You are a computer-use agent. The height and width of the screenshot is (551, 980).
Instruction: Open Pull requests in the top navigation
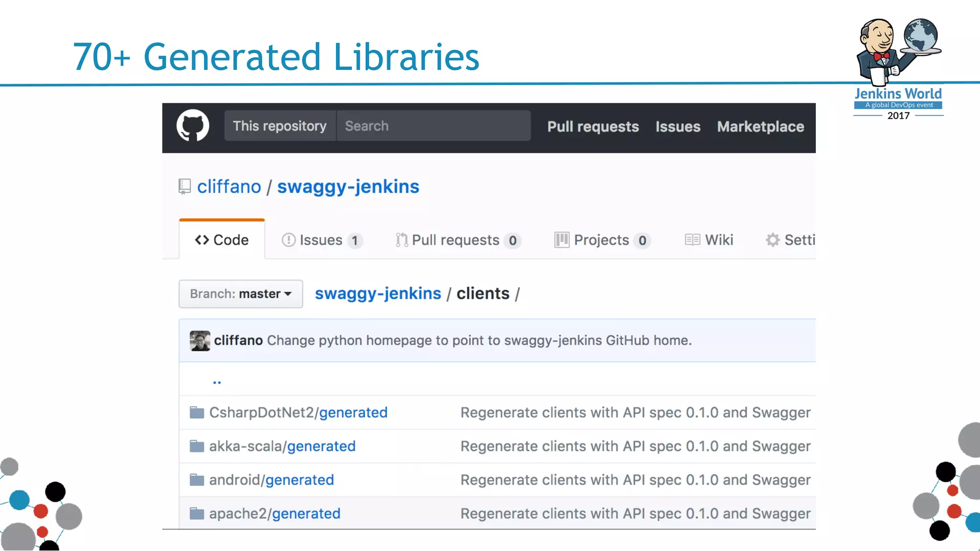(593, 126)
